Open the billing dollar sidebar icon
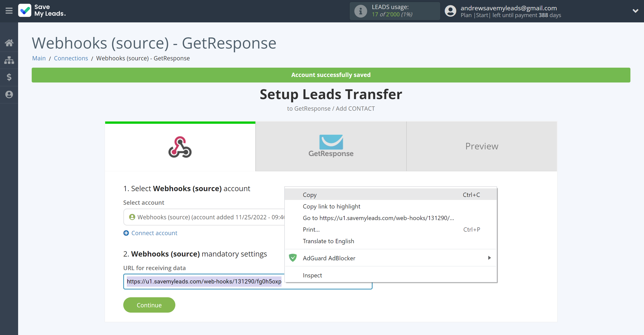The height and width of the screenshot is (335, 644). point(9,77)
